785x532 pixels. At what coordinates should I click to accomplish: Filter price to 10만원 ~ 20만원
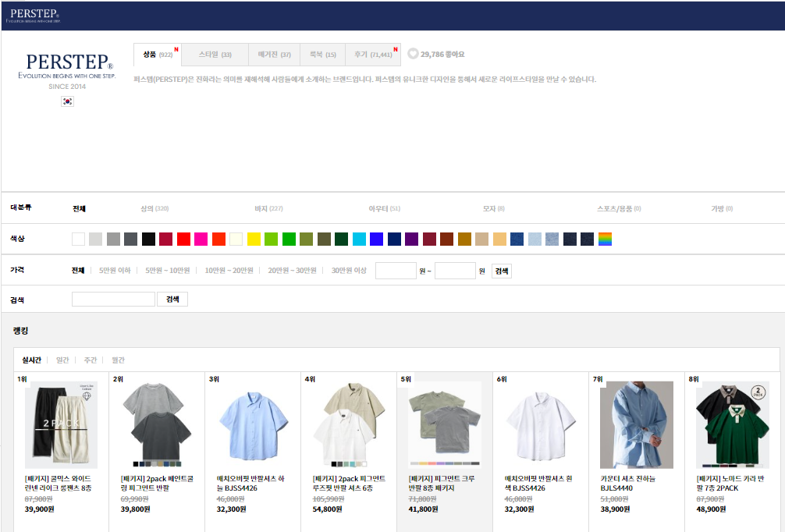pyautogui.click(x=229, y=271)
